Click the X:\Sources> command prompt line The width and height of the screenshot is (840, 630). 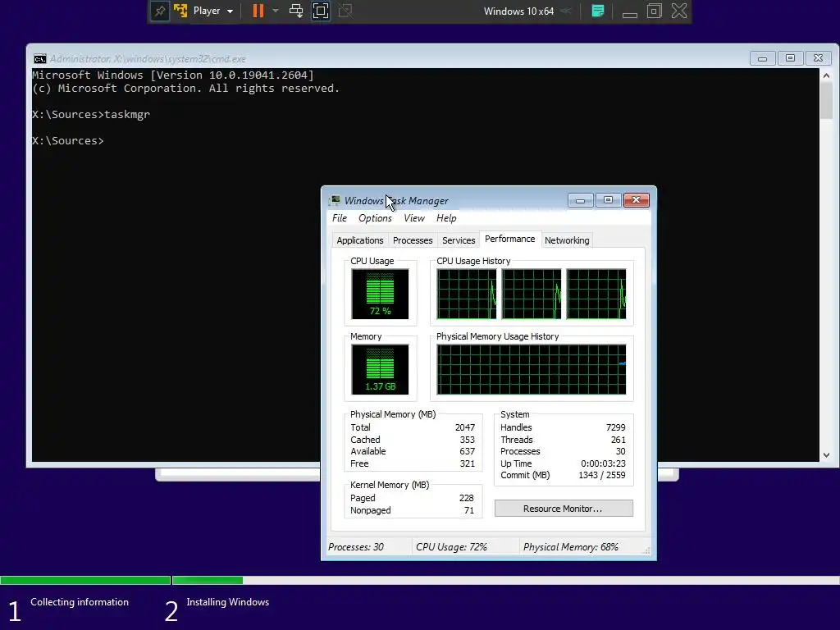[x=68, y=141]
